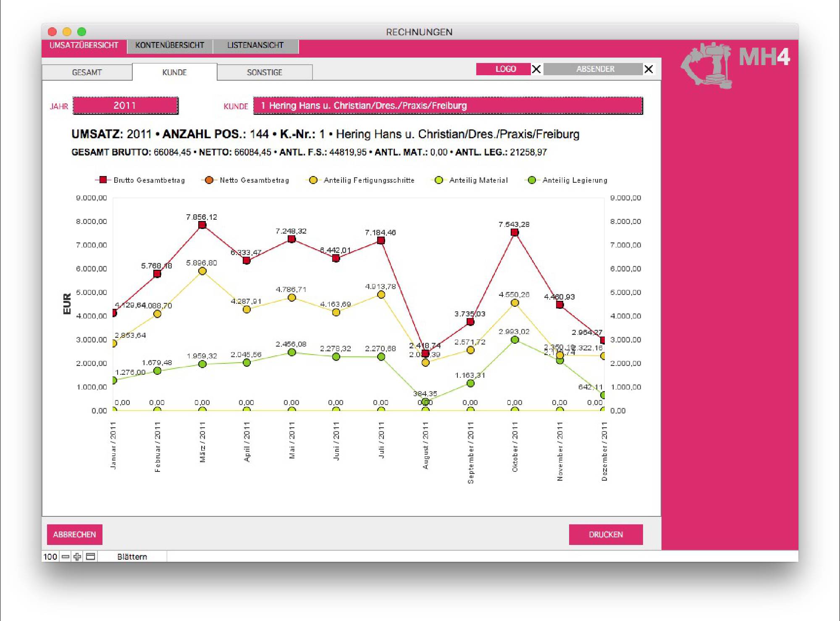The height and width of the screenshot is (621, 840).
Task: Click the Brutto Gesamtbetrag legend marker
Action: coord(103,180)
